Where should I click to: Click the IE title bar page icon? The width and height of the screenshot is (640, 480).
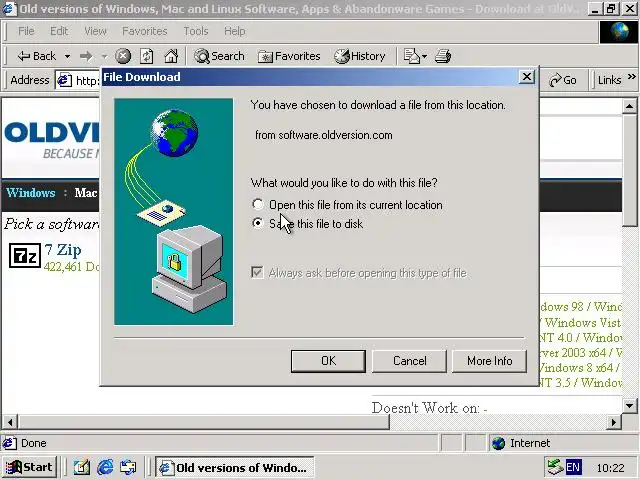coord(9,9)
